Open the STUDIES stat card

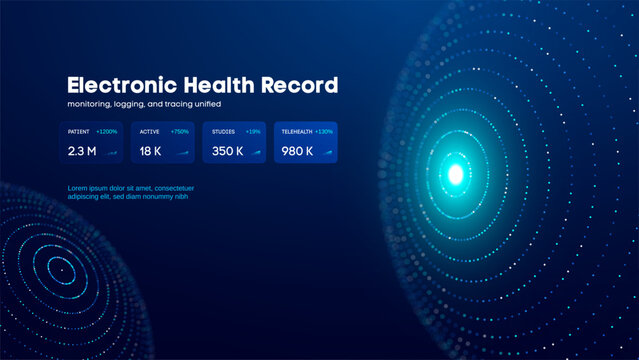(234, 142)
